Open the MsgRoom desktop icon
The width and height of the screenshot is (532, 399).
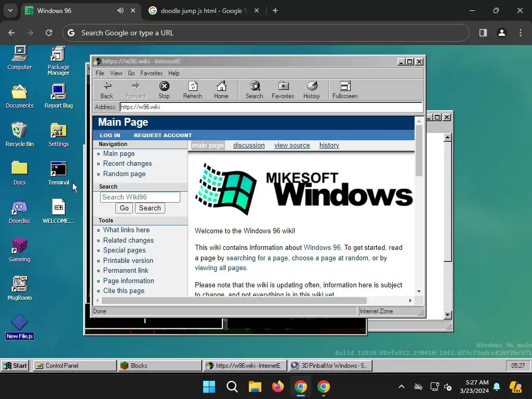pos(20,288)
